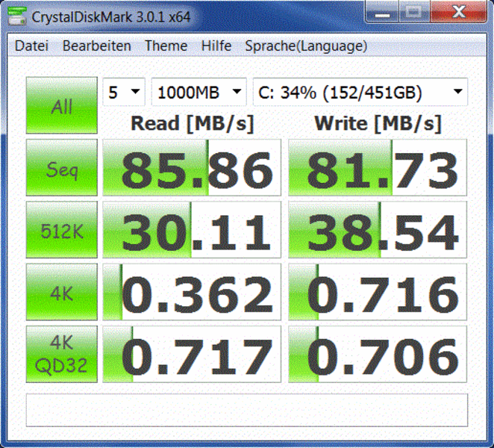Run all benchmarks with the All button
Image resolution: width=494 pixels, height=448 pixels.
62,105
